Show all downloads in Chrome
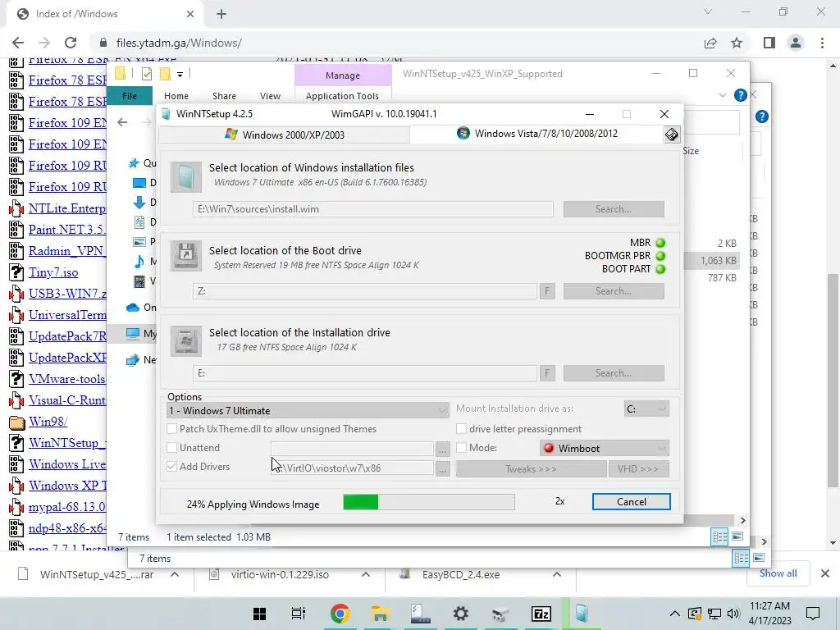This screenshot has height=630, width=840. tap(778, 573)
